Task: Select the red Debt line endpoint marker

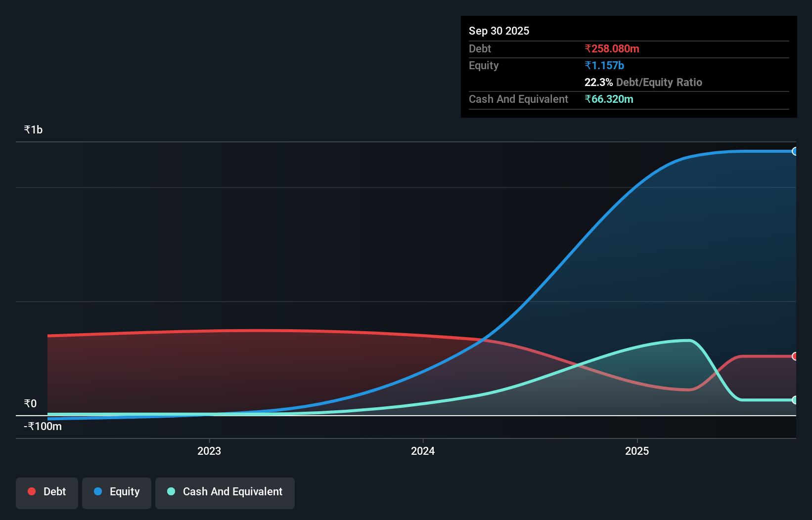Action: point(795,355)
